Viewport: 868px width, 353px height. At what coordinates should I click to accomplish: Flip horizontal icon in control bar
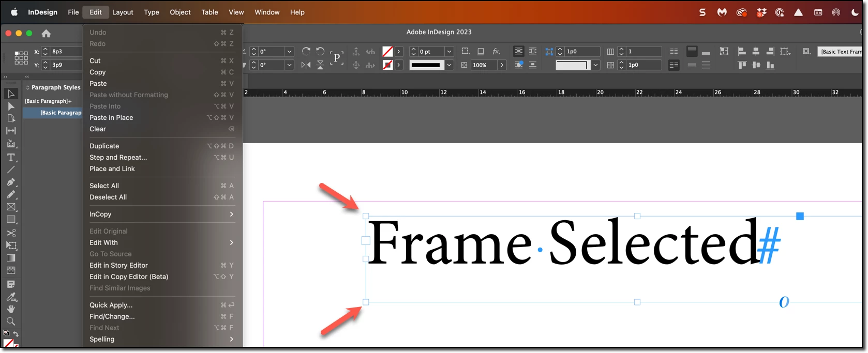pyautogui.click(x=306, y=65)
